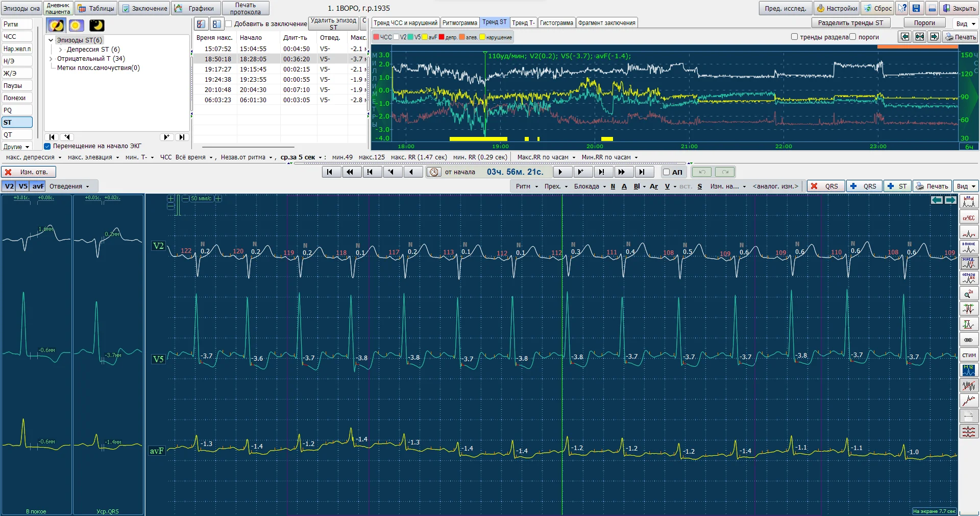Open the 'Другие' dropdown in left sidebar

click(16, 147)
